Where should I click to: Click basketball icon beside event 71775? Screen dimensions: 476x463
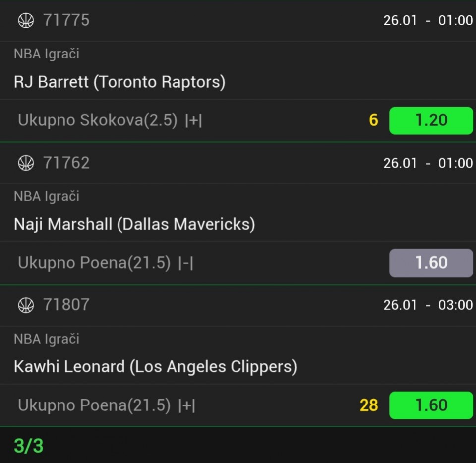[x=26, y=20]
